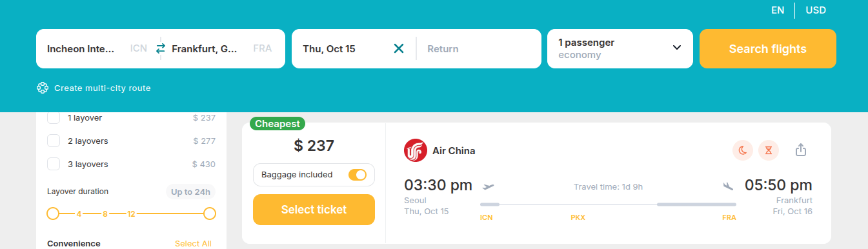This screenshot has width=868, height=249.
Task: Share the Air China flight
Action: coord(801,150)
